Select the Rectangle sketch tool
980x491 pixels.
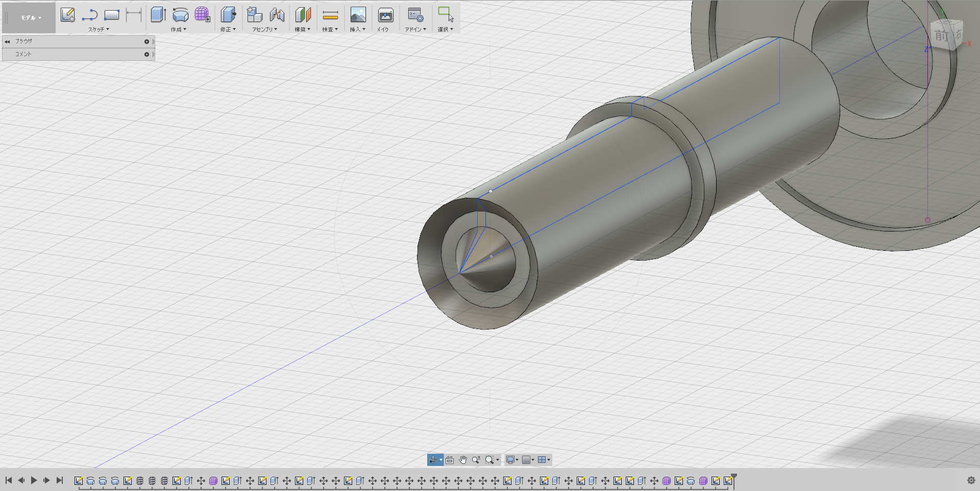tap(112, 15)
